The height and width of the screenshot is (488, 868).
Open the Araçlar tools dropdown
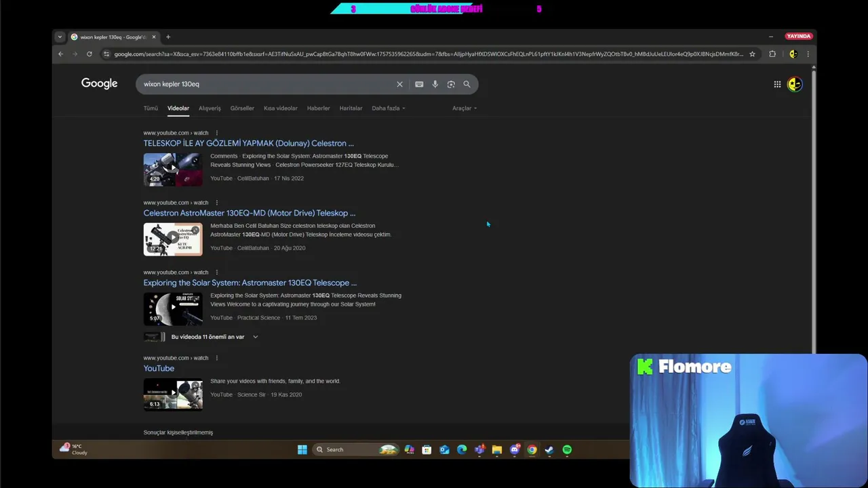tap(465, 108)
